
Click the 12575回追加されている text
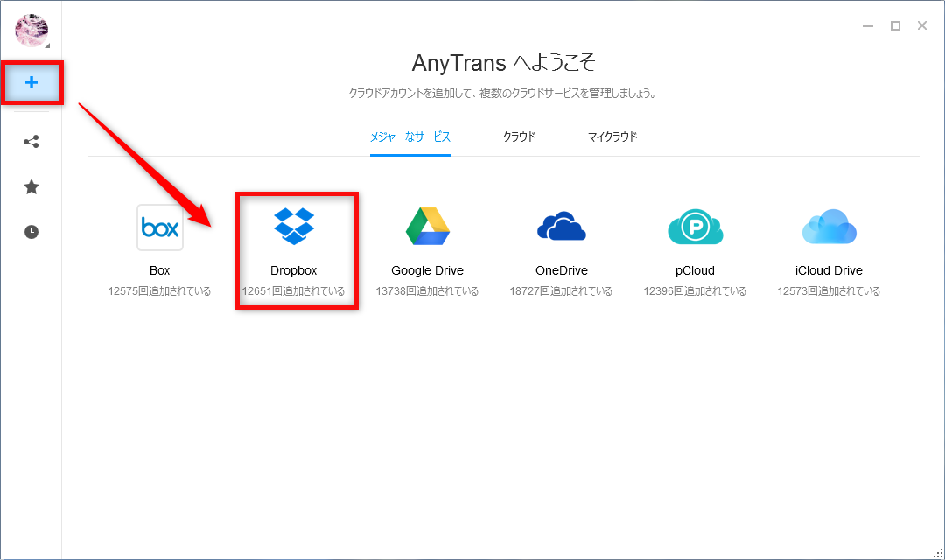click(x=160, y=291)
